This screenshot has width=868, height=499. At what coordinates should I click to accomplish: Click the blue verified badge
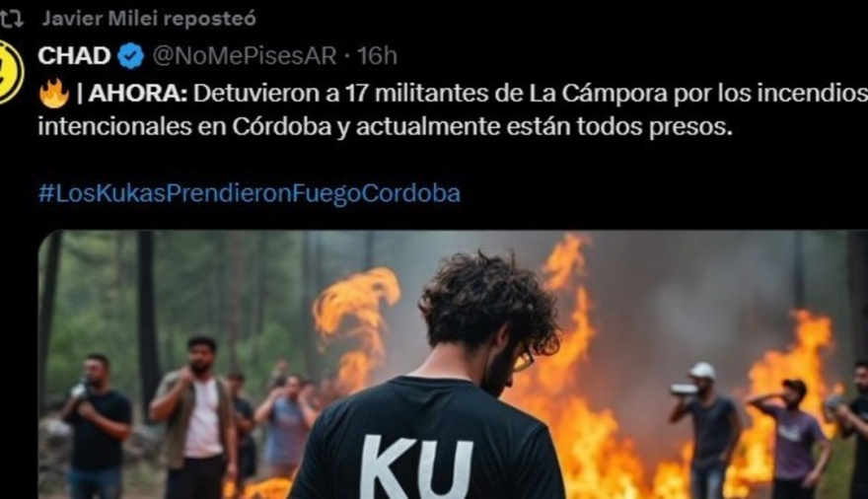131,56
